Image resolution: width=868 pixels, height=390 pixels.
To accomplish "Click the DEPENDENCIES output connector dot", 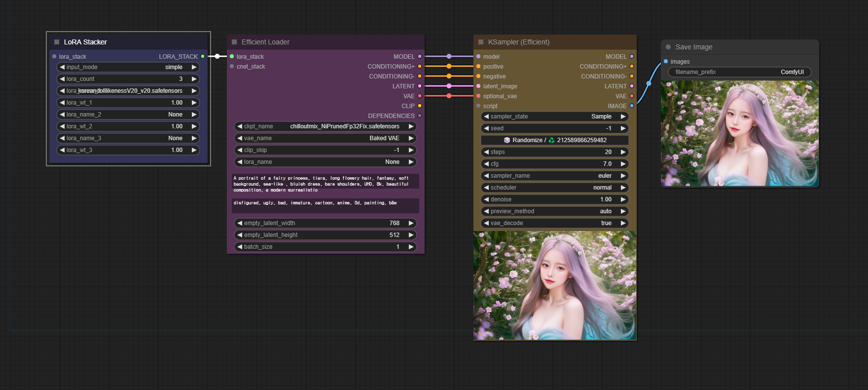I will 420,116.
